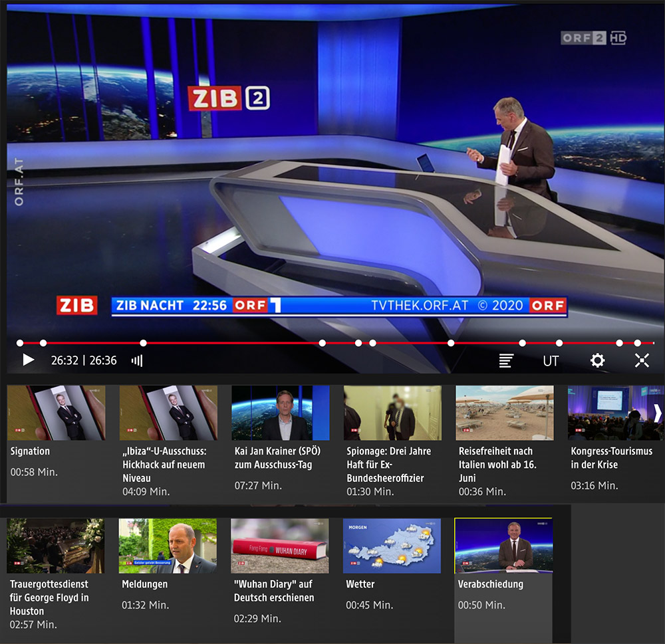Show next segments with the right arrow
This screenshot has width=665, height=644.
(658, 413)
